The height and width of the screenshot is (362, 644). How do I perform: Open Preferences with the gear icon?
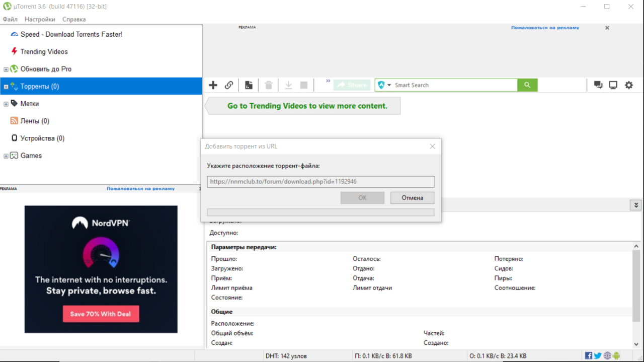point(629,85)
